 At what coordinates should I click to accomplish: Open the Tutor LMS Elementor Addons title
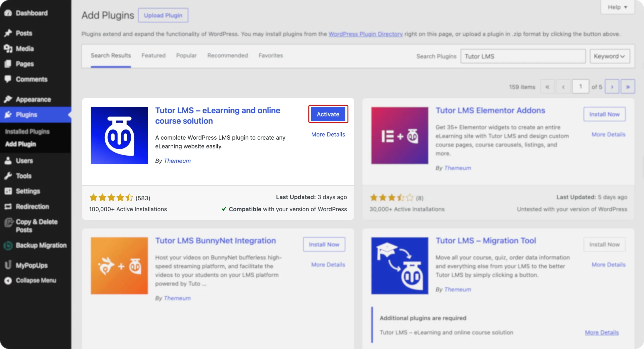(490, 110)
